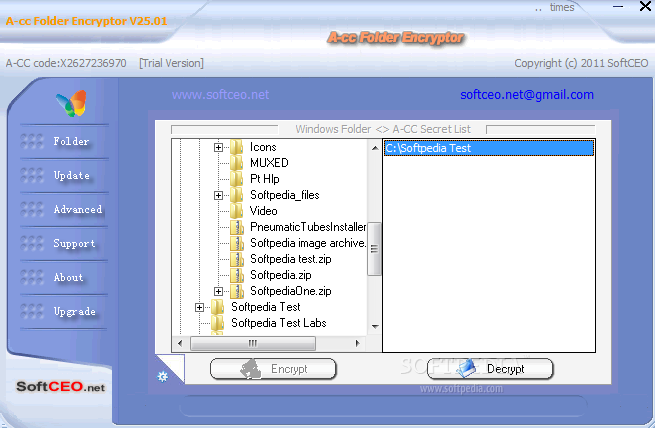655x428 pixels.
Task: Click horizontal scroll left arrow
Action: [x=180, y=343]
